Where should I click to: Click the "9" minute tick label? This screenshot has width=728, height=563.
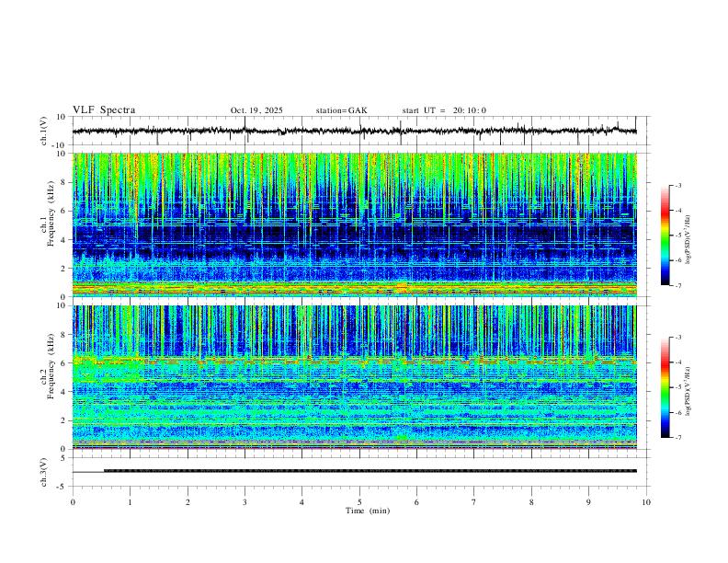coord(588,502)
